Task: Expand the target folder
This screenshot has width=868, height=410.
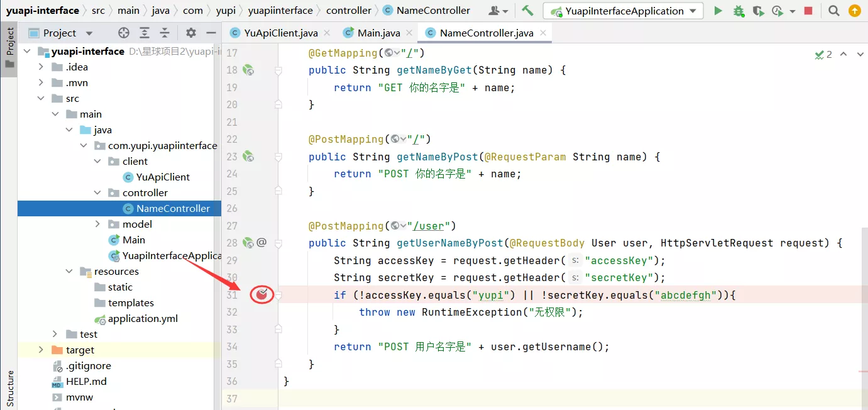Action: pyautogui.click(x=41, y=350)
